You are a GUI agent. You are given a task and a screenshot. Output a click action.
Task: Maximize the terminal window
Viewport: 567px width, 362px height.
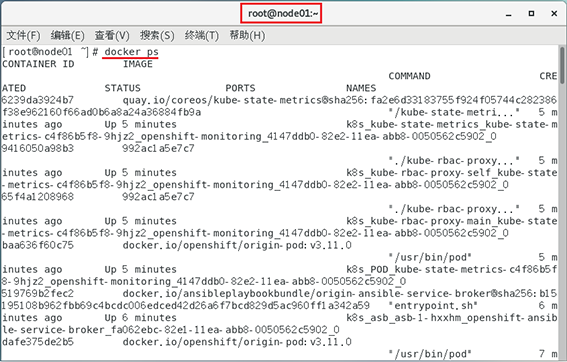pos(531,13)
